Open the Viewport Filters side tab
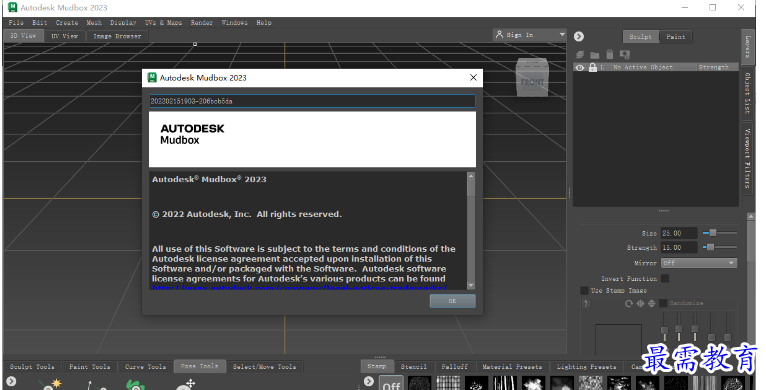Viewport: 766px width, 390px height. pos(747,158)
